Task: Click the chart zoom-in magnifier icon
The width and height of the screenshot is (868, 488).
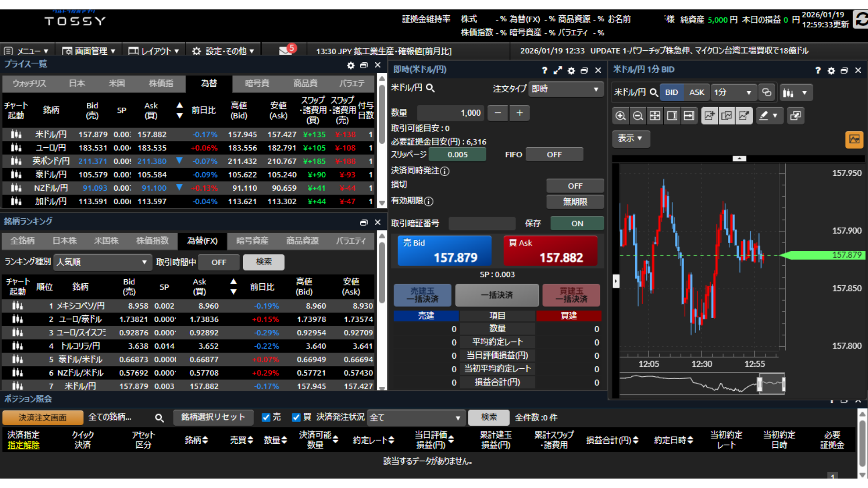Action: (620, 116)
